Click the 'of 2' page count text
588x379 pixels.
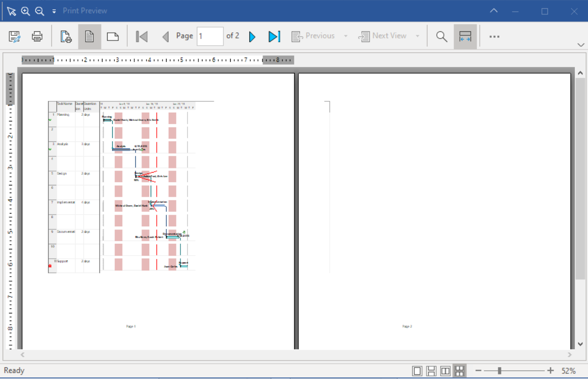tap(233, 35)
